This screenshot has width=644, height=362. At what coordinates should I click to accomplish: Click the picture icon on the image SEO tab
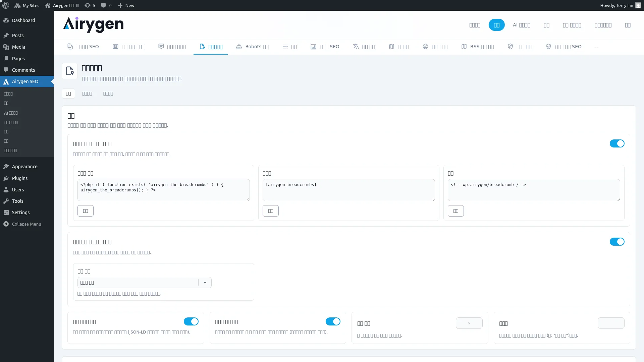point(313,47)
